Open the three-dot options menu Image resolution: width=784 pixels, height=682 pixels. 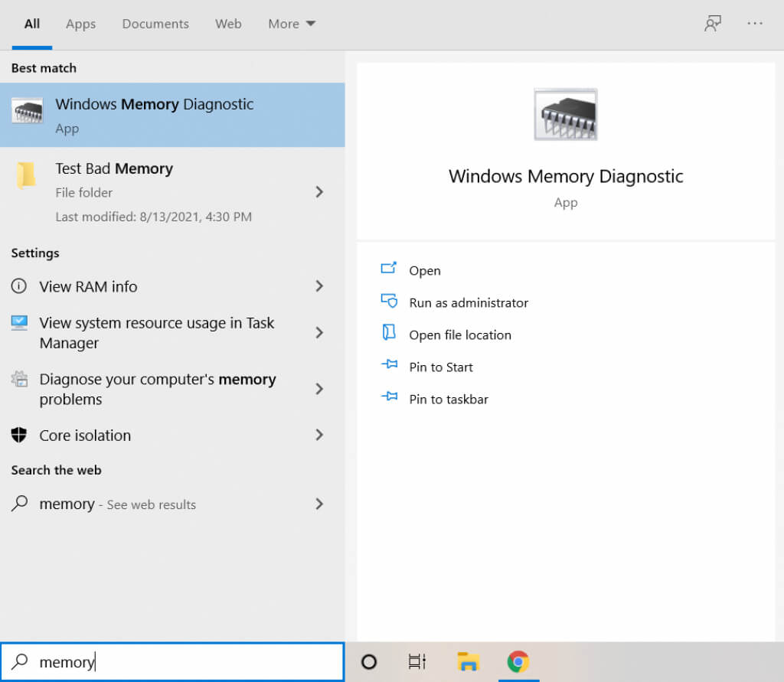755,24
